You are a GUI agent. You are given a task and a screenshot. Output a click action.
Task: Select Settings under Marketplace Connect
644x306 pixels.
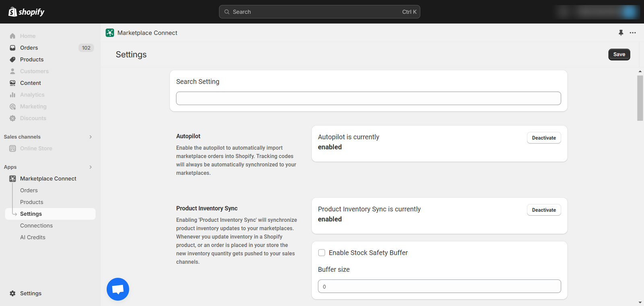pyautogui.click(x=50, y=214)
